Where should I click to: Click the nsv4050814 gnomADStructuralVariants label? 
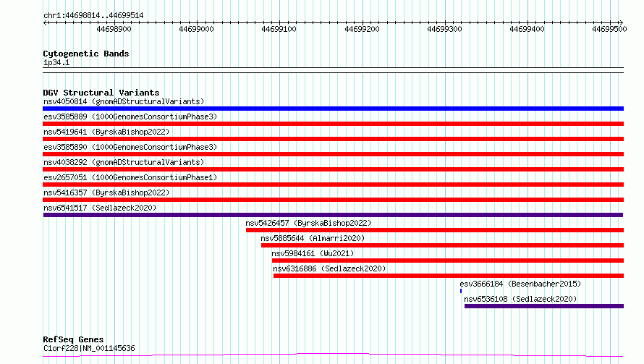pos(124,101)
